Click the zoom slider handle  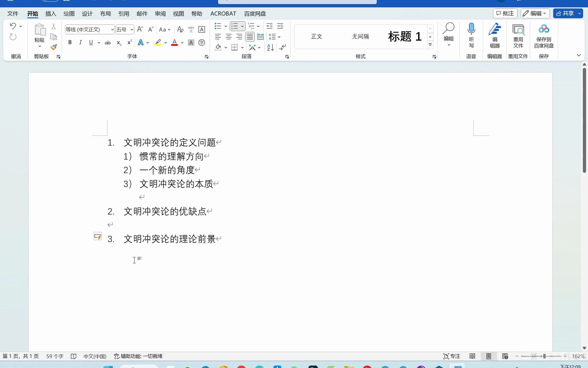(544, 356)
